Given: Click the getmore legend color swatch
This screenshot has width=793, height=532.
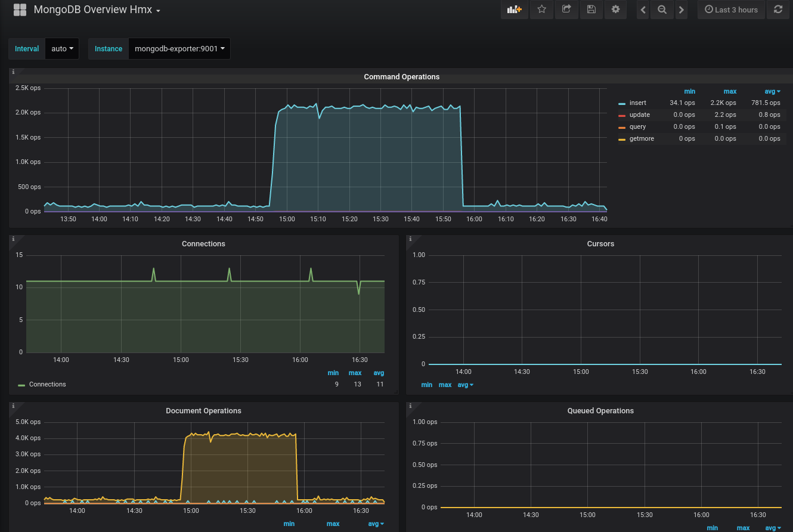Looking at the screenshot, I should [x=622, y=139].
